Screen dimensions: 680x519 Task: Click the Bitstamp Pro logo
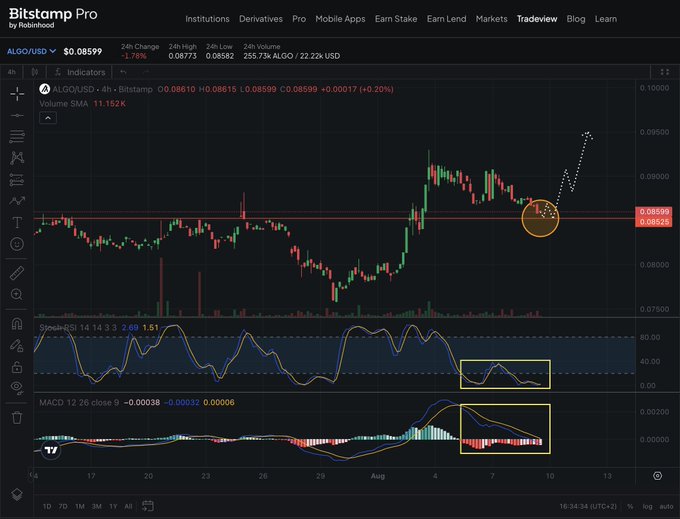coord(53,18)
